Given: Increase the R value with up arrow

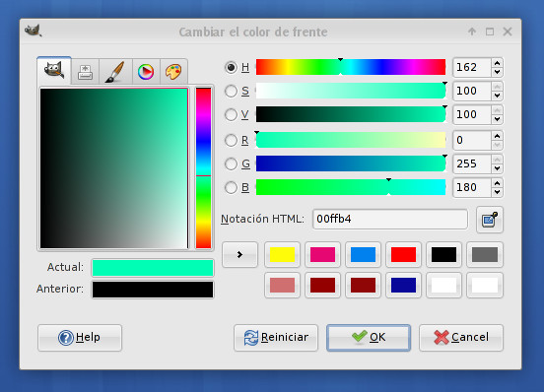Looking at the screenshot, I should point(497,136).
